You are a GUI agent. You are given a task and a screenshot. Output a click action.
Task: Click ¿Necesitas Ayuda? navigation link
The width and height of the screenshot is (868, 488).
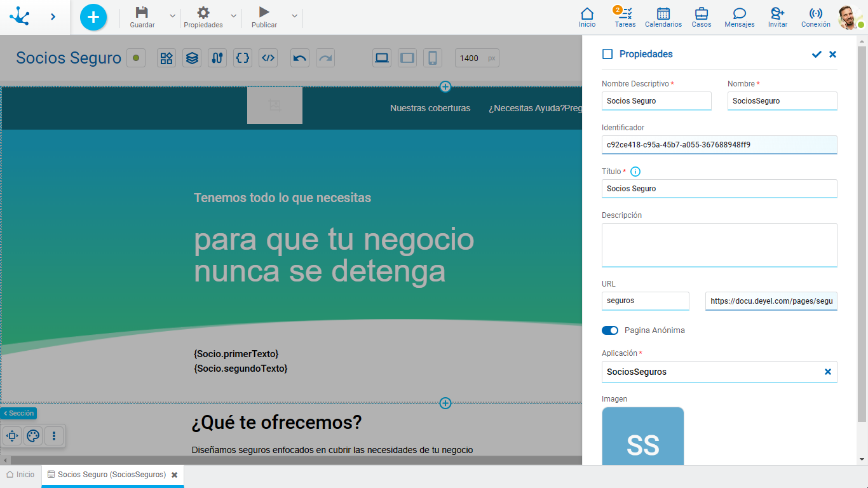tap(526, 108)
